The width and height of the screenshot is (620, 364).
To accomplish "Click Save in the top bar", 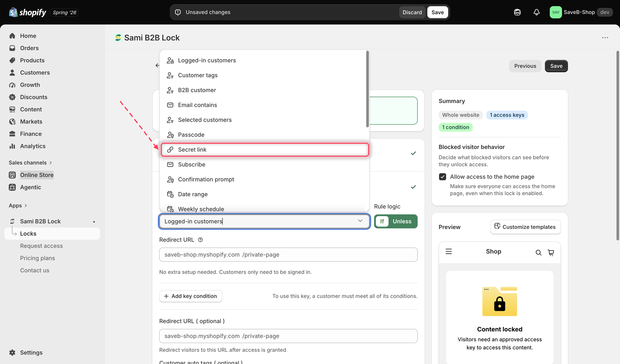I will 438,12.
